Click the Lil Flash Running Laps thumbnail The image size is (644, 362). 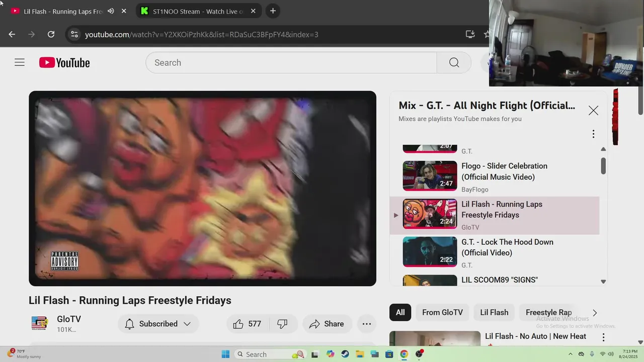tap(430, 214)
